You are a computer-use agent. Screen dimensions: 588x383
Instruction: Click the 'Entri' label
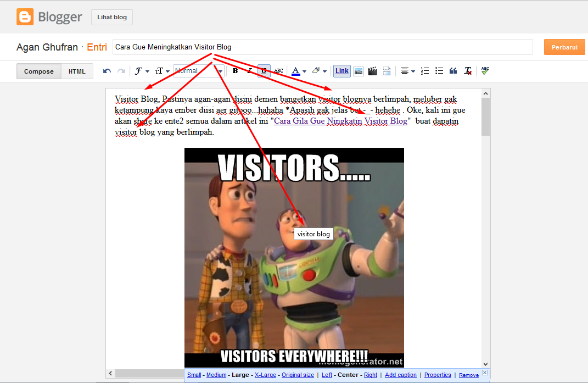click(x=97, y=47)
